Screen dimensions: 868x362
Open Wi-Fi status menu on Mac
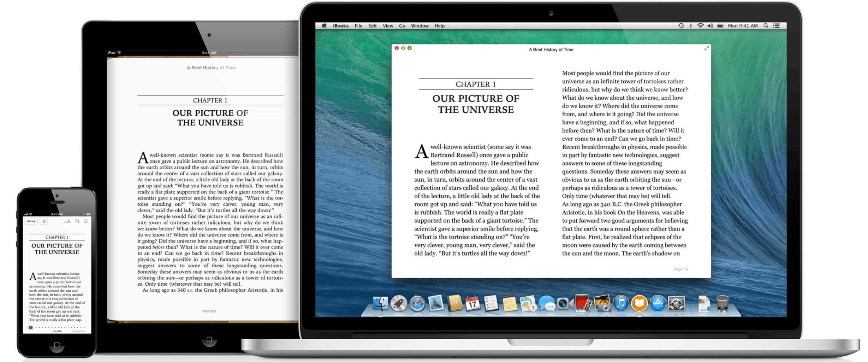[700, 26]
